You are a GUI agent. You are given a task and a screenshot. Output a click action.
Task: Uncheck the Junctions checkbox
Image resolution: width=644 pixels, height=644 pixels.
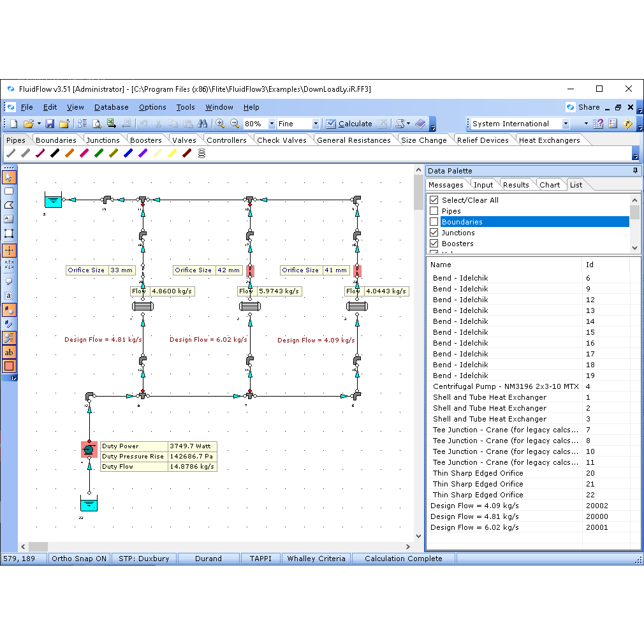[x=434, y=233]
